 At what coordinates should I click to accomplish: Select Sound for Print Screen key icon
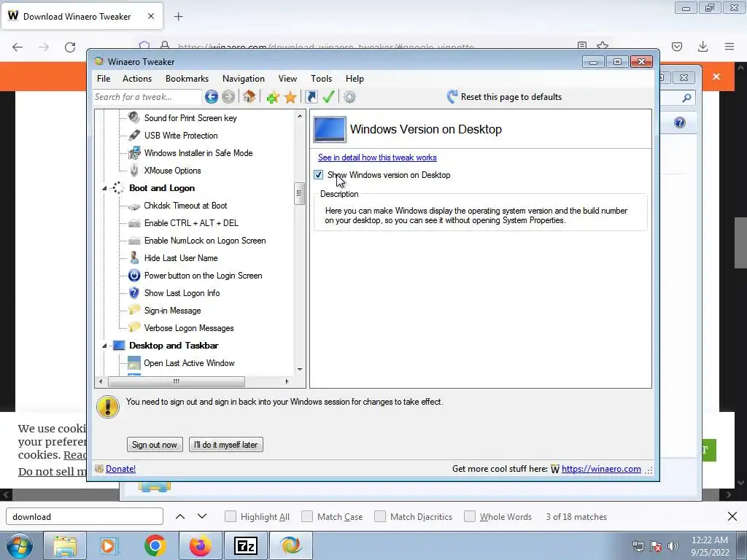click(134, 117)
